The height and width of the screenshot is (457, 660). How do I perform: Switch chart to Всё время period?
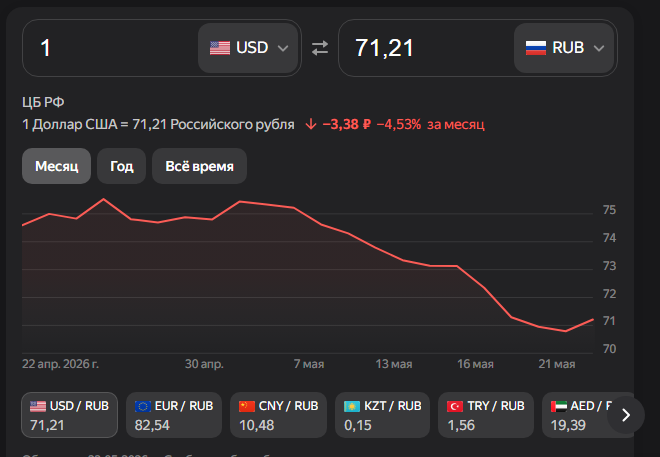coord(199,166)
